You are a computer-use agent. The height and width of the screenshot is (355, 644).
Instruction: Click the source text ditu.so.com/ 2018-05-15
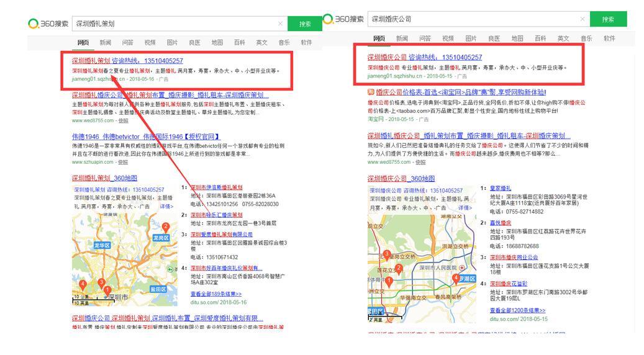[x=519, y=319]
